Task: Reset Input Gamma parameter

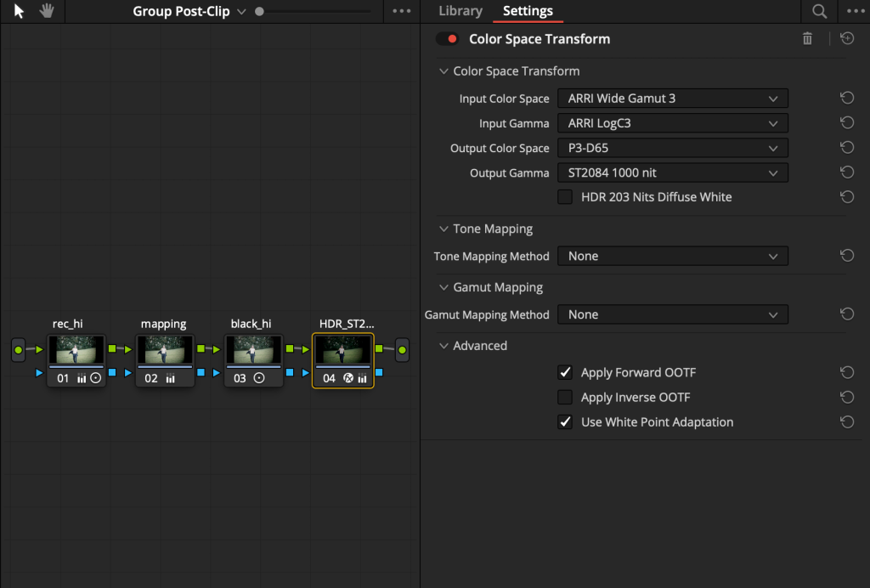Action: [x=847, y=122]
